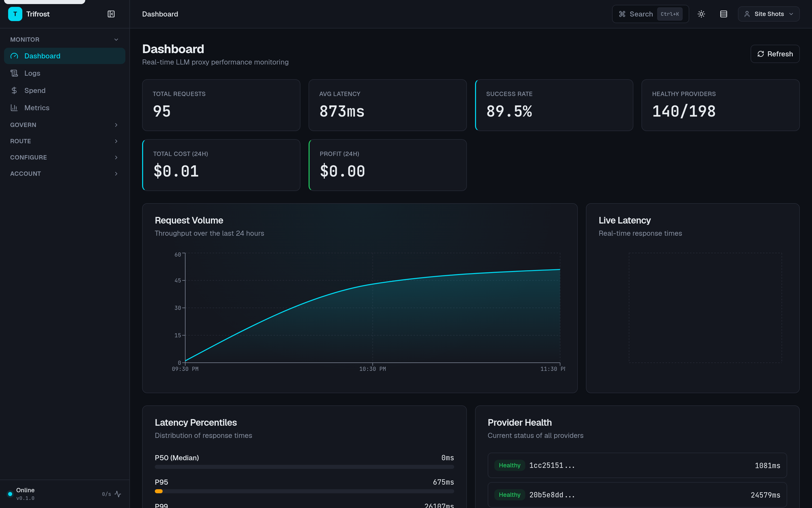Open the Site Shots user dropdown
Viewport: 812px width, 508px height.
click(x=768, y=14)
